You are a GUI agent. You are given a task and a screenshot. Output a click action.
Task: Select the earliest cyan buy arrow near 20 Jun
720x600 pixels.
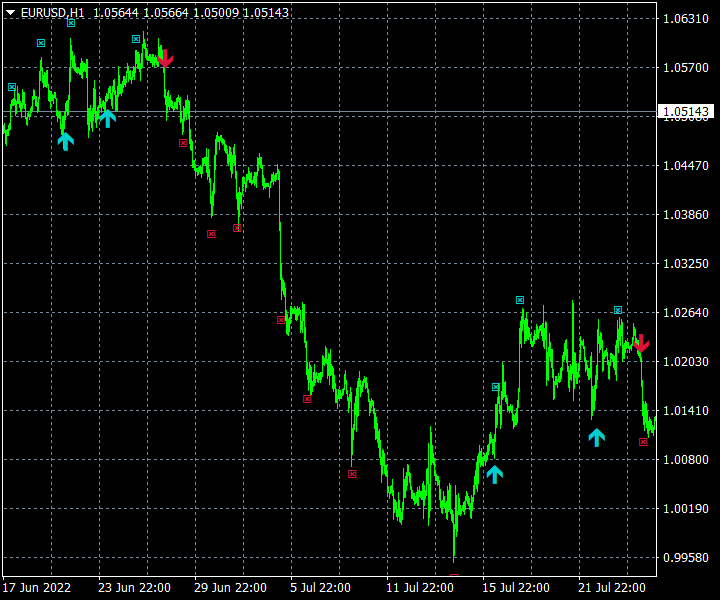click(x=66, y=141)
